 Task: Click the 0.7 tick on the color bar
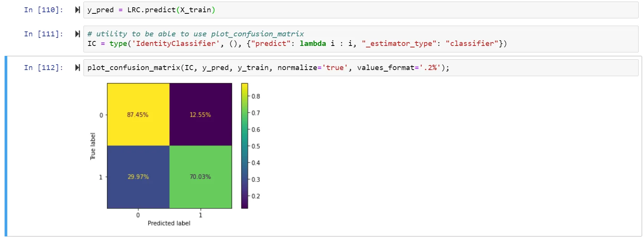pos(256,113)
